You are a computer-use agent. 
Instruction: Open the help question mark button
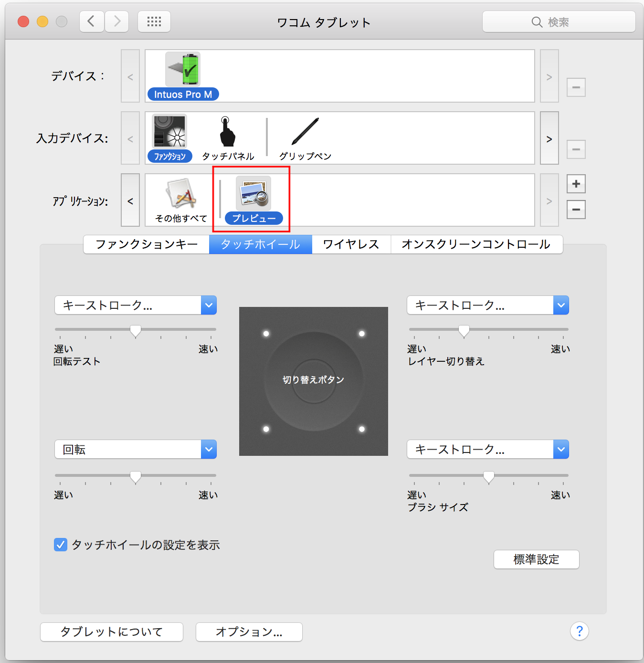click(579, 631)
